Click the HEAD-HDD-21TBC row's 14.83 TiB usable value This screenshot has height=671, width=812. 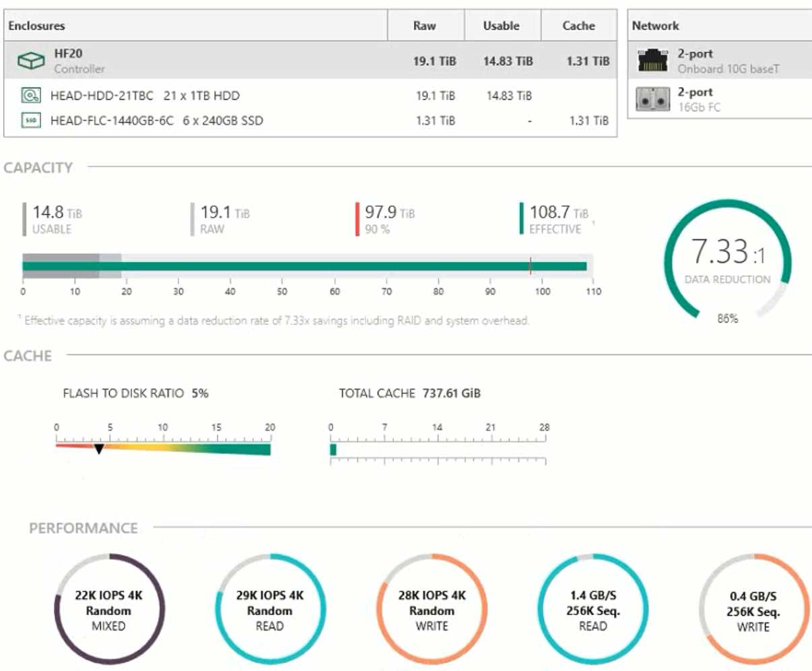coord(509,96)
